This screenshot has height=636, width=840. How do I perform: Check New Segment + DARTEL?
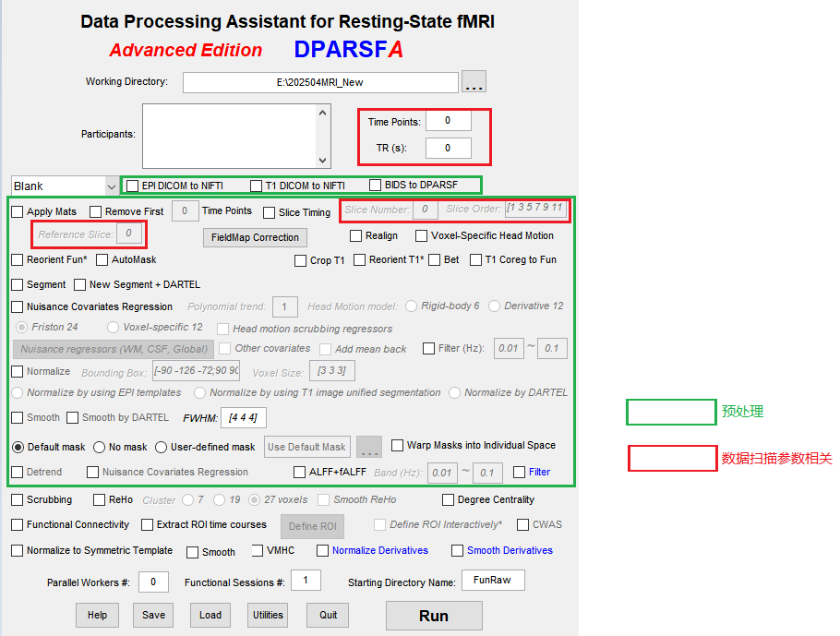click(79, 284)
